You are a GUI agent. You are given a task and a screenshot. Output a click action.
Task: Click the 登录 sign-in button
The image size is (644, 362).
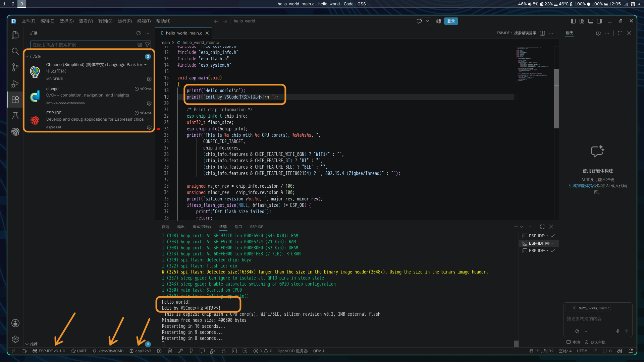pyautogui.click(x=451, y=21)
